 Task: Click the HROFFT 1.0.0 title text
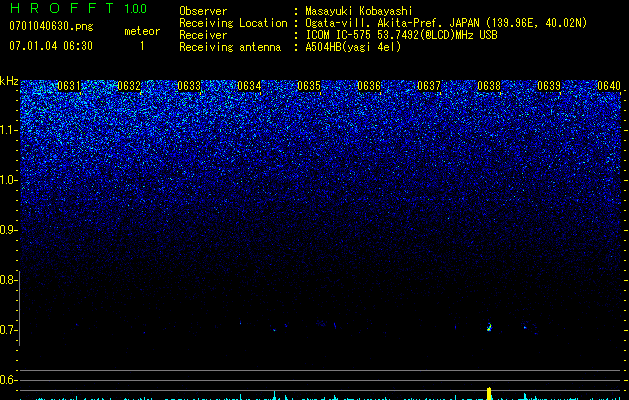coord(79,8)
